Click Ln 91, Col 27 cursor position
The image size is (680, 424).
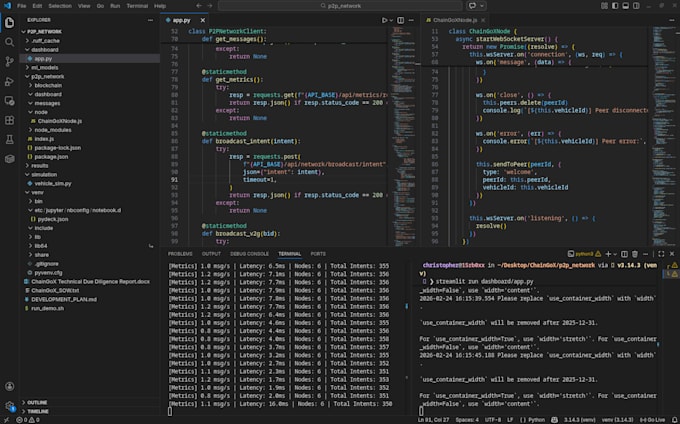tap(433, 420)
